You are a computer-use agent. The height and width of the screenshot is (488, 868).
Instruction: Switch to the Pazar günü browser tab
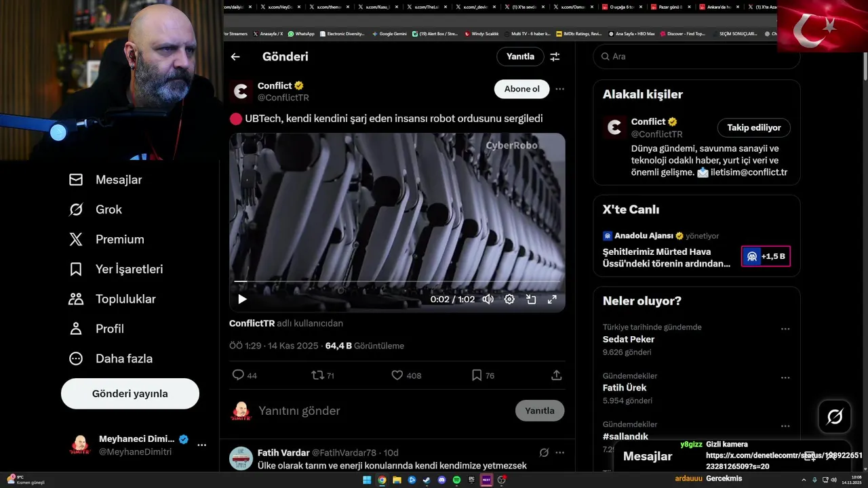[671, 7]
